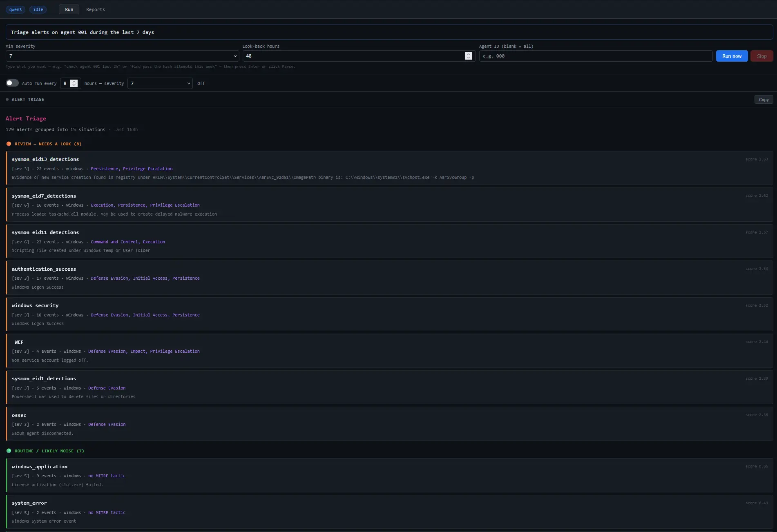Click 'no MITRE tactic' under system_error
The image size is (777, 532).
107,512
